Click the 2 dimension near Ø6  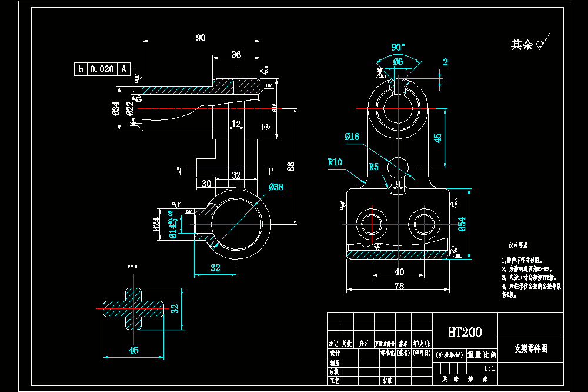445,62
